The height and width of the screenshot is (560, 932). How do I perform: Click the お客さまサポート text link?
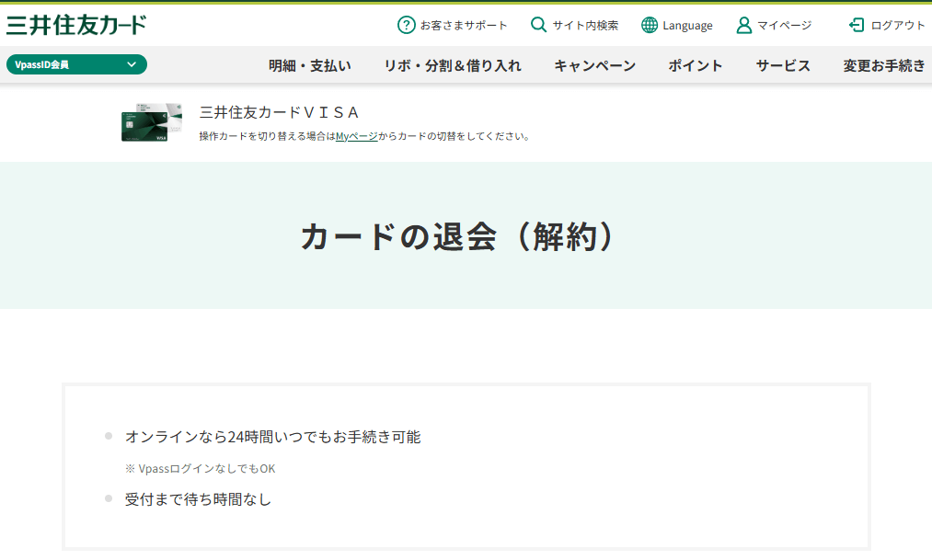pos(464,26)
